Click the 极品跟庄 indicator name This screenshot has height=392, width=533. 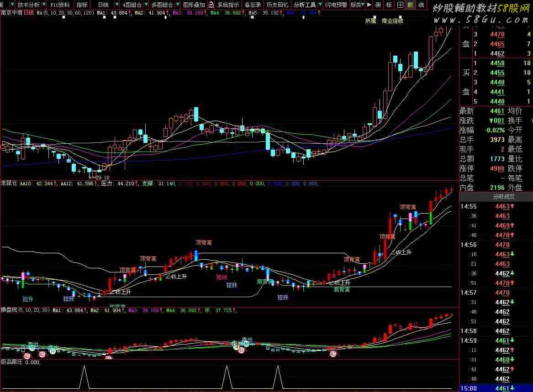click(x=11, y=362)
